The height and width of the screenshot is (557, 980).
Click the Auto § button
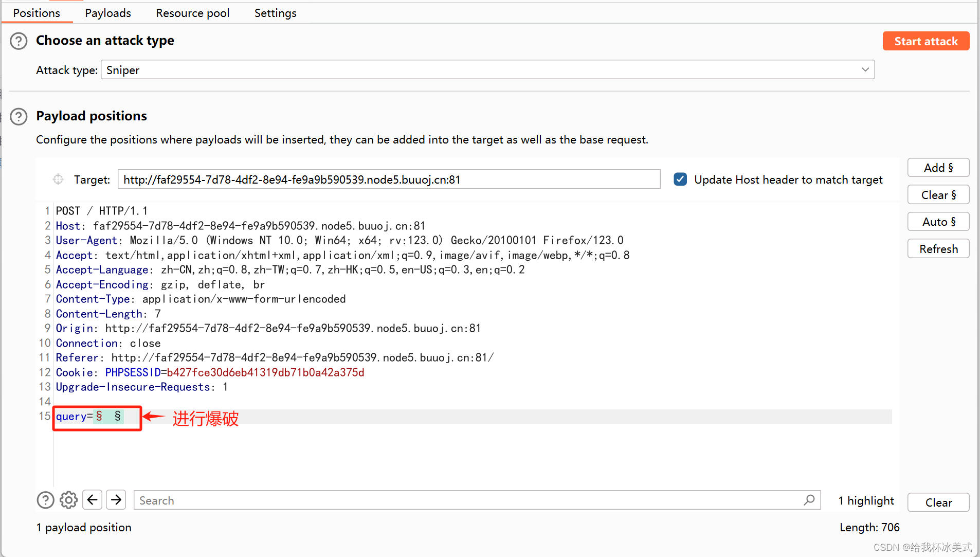pos(938,222)
